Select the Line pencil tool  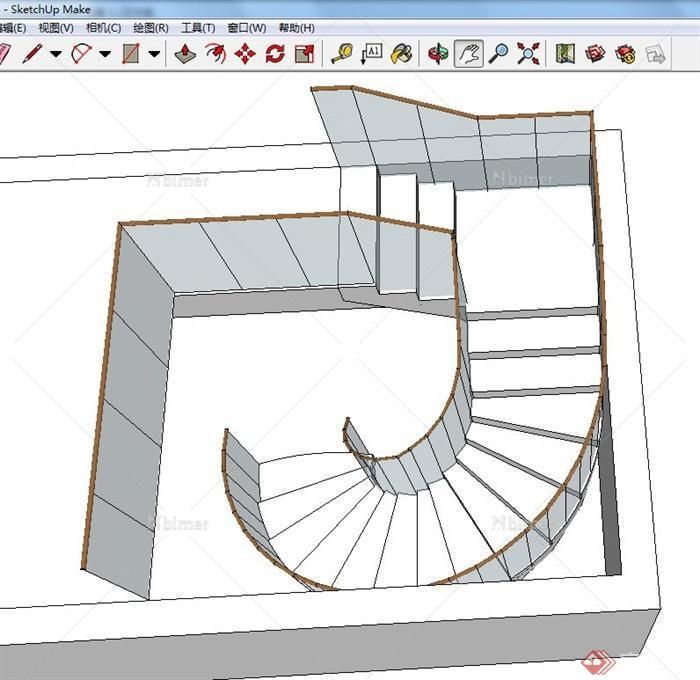coord(32,53)
